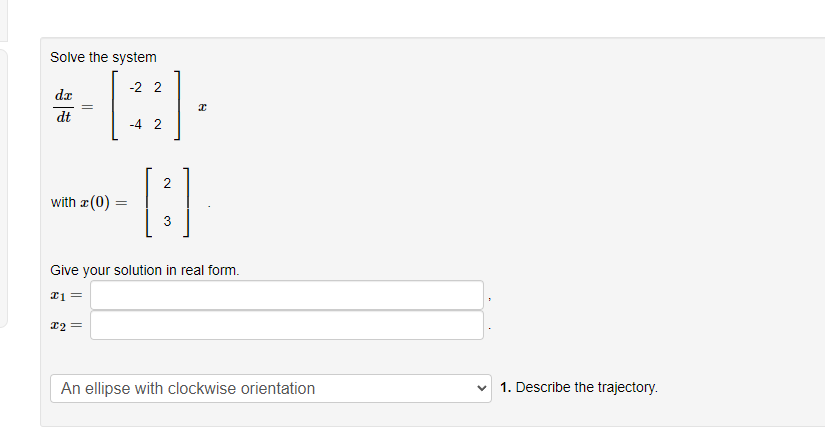Open the trajectory description dropdown
825x428 pixels.
(x=271, y=388)
